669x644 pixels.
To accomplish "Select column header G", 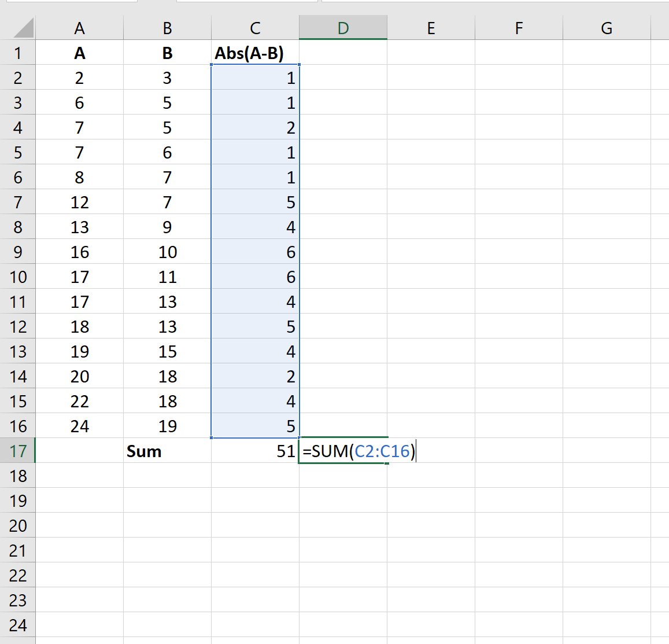I will click(x=606, y=27).
